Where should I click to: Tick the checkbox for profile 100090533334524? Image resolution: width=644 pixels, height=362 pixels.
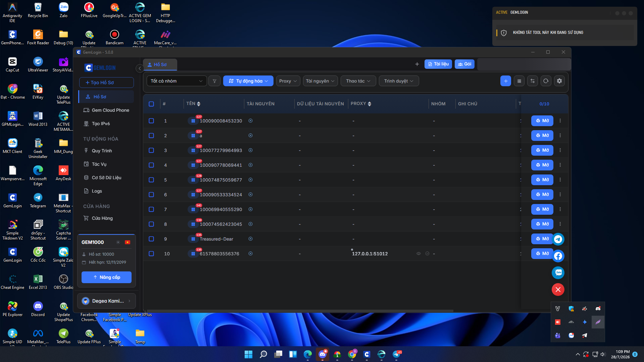151,195
